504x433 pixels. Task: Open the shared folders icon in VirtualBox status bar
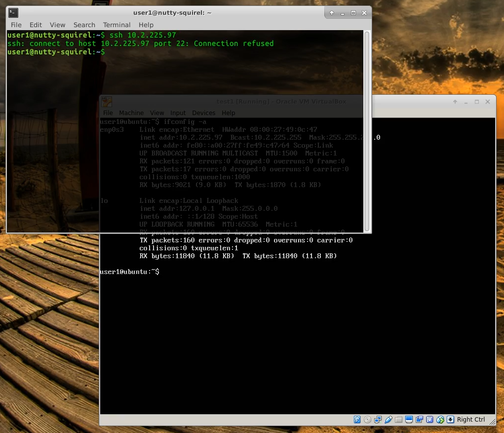pos(398,420)
